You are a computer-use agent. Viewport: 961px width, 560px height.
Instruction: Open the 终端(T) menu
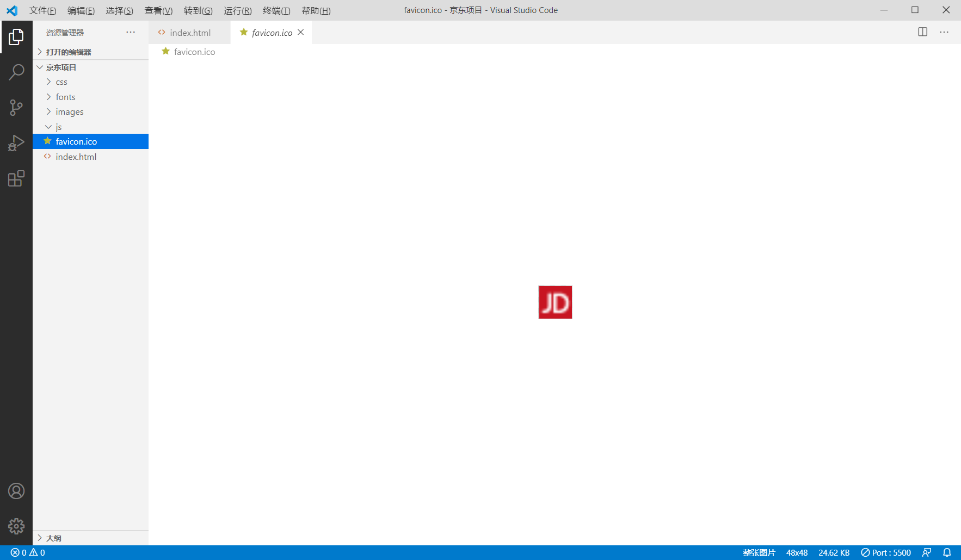pyautogui.click(x=276, y=10)
